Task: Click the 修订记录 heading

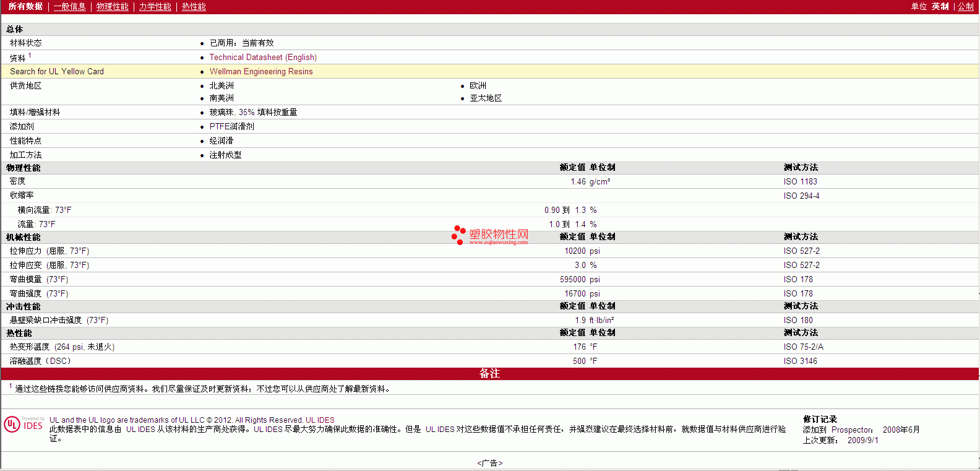Action: point(820,419)
